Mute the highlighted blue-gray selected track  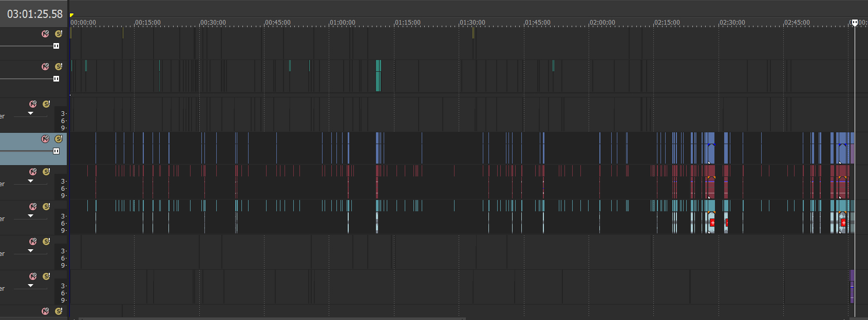click(45, 139)
